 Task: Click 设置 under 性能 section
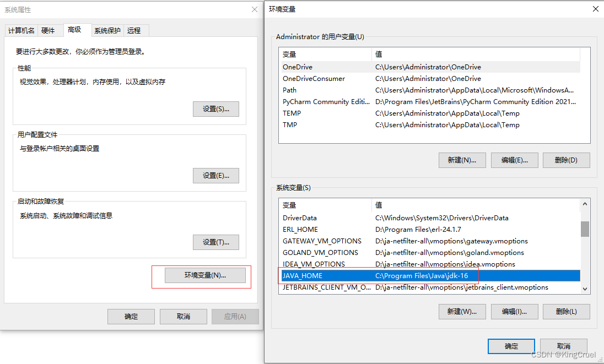click(215, 108)
